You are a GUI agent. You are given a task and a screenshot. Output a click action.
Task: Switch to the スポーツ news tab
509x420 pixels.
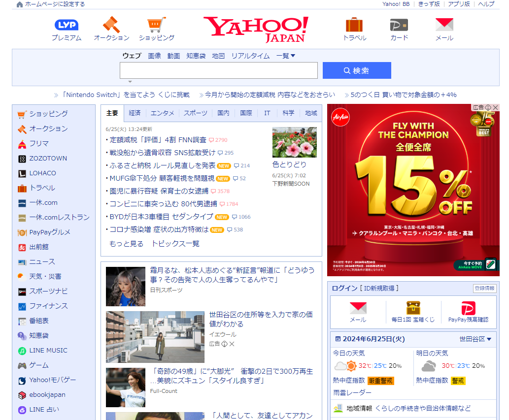[196, 113]
